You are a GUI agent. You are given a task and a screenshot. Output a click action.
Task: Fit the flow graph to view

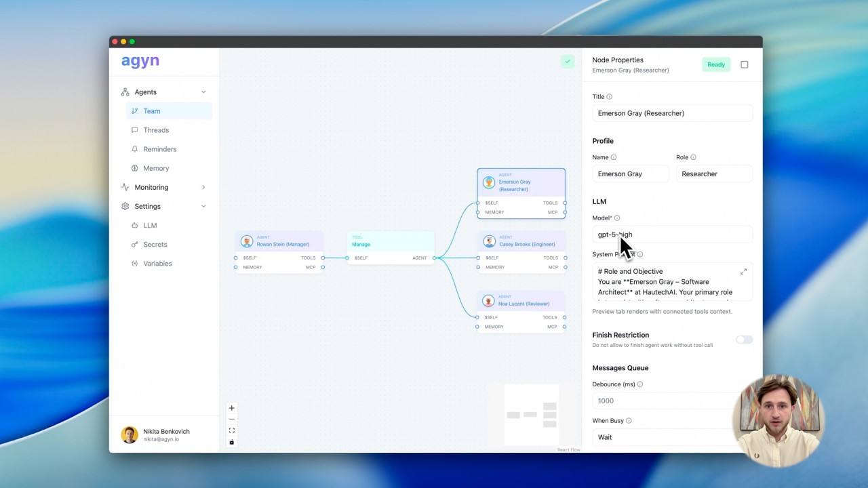pos(231,430)
